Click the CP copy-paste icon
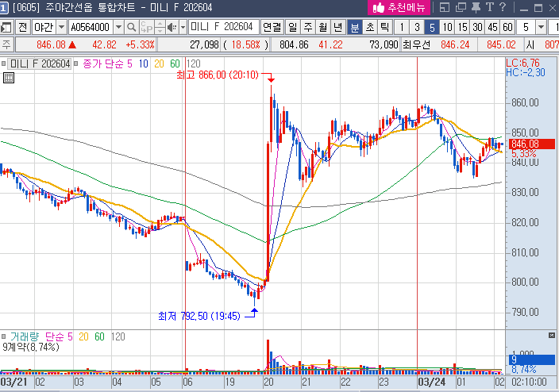The image size is (559, 392). pos(146,27)
